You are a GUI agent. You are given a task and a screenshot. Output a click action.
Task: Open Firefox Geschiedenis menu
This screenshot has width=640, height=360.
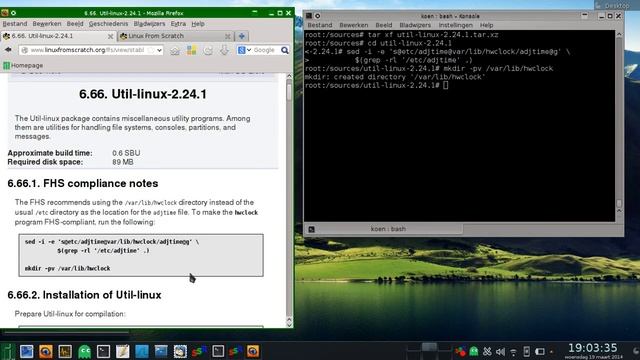tap(108, 24)
